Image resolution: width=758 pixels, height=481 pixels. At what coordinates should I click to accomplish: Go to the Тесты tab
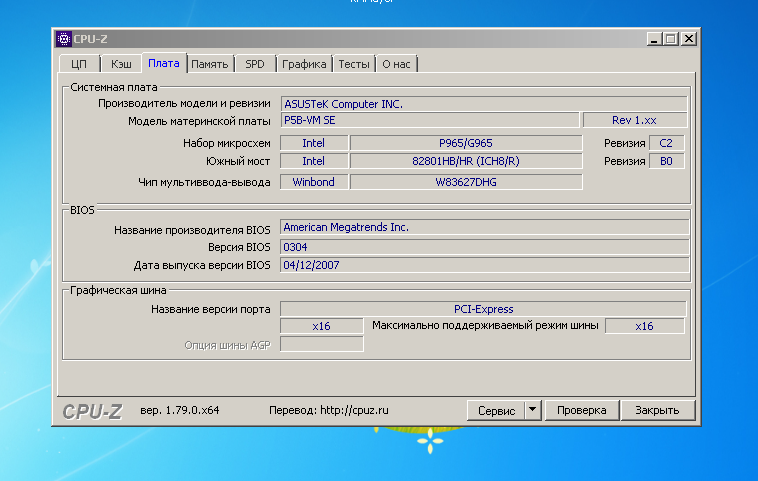[354, 64]
